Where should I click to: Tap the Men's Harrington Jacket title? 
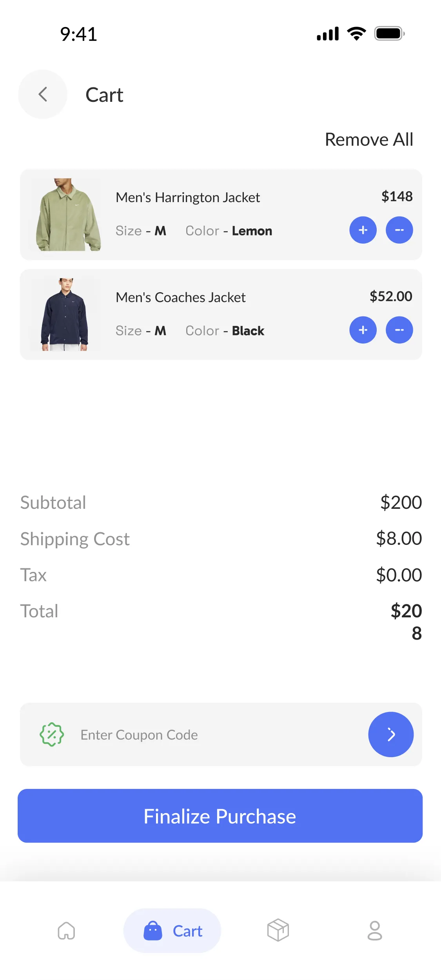point(188,197)
